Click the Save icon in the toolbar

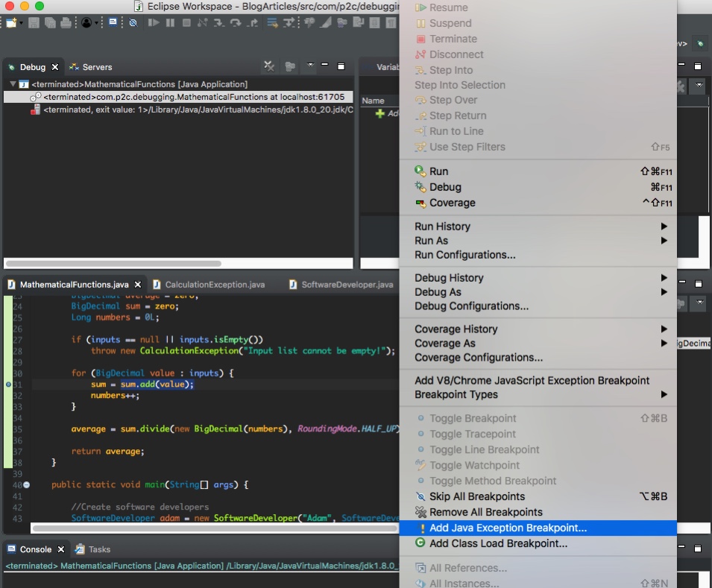click(34, 22)
